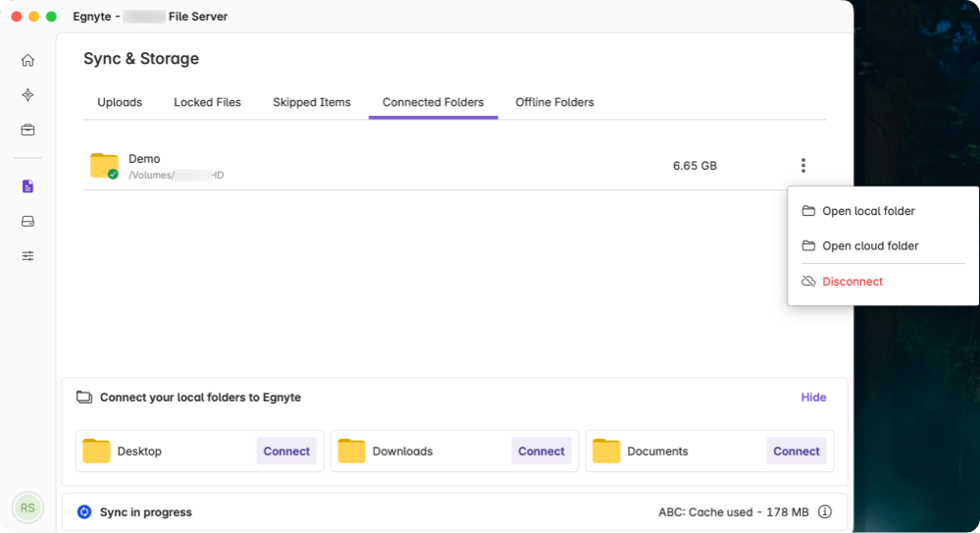The height and width of the screenshot is (533, 980).
Task: Click the Downloads folder icon
Action: click(351, 452)
